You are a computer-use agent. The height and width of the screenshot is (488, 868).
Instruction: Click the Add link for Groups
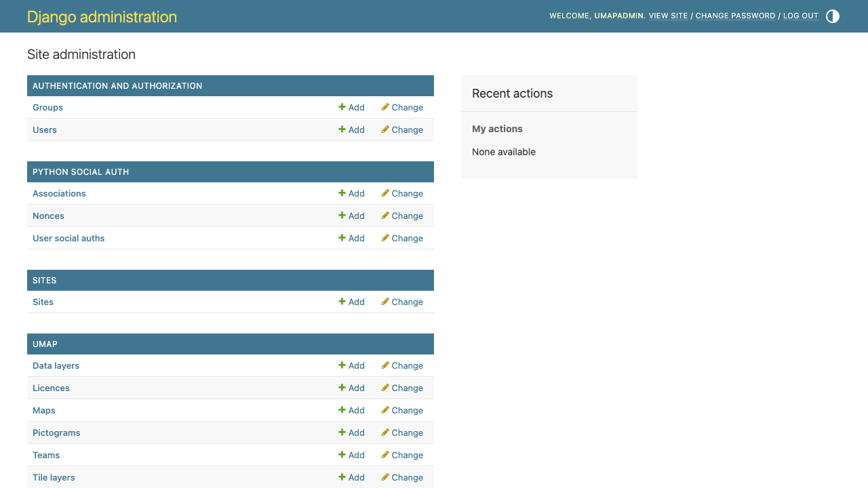click(x=352, y=107)
